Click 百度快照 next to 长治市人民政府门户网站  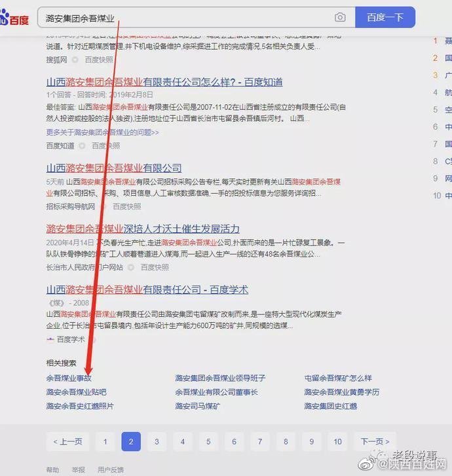pyautogui.click(x=155, y=267)
